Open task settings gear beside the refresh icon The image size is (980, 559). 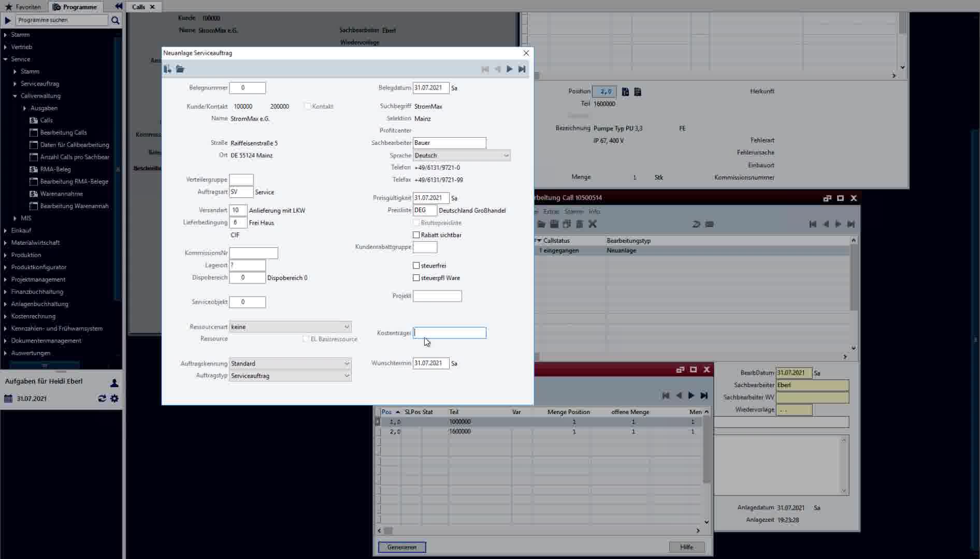[114, 399]
